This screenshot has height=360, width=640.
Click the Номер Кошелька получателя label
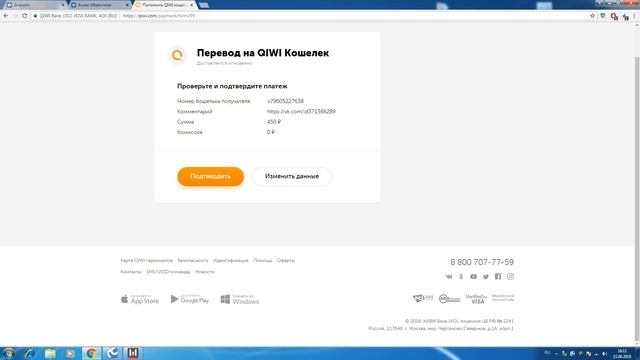point(213,101)
